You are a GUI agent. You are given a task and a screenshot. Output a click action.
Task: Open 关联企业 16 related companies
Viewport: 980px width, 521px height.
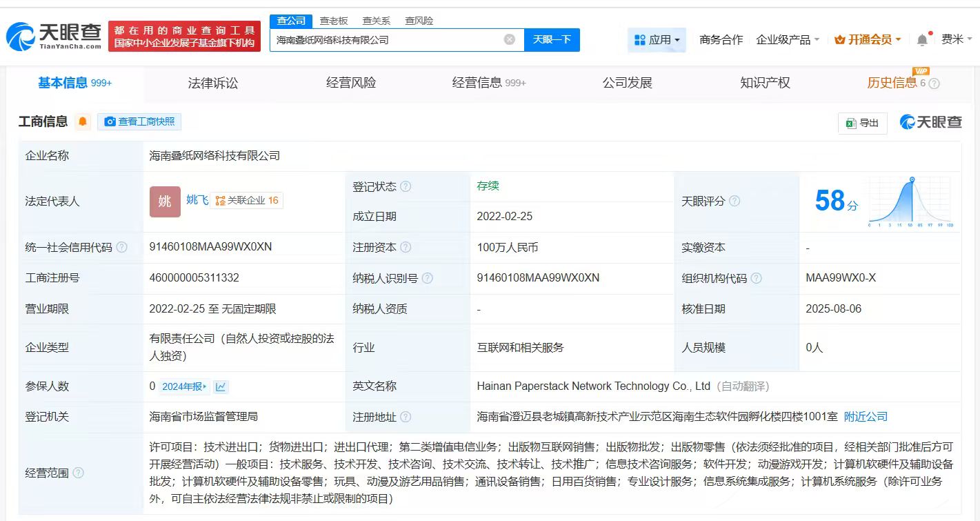click(247, 201)
